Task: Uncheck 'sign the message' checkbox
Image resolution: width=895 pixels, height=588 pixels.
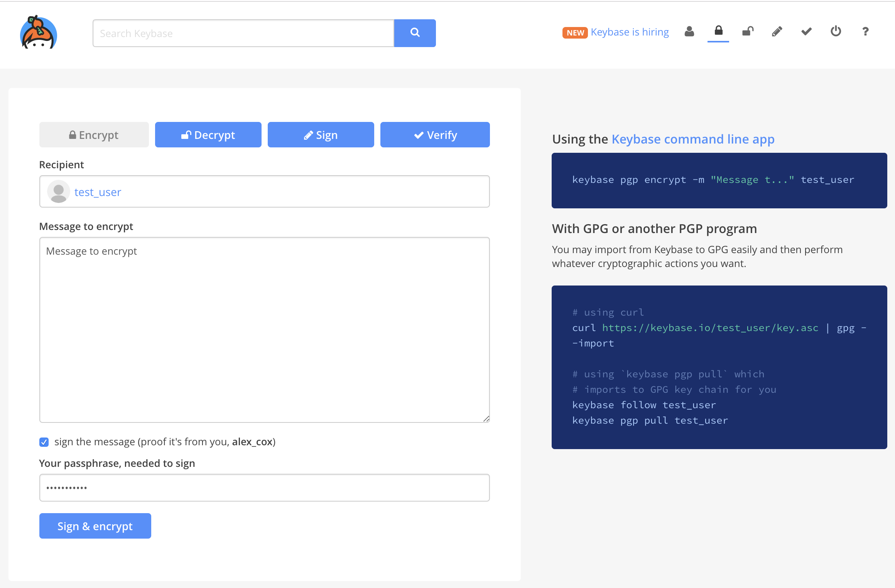Action: click(44, 442)
